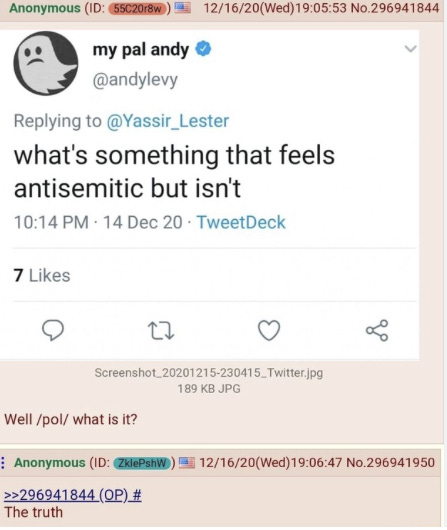Click poster ID 55C20r8w badge
Viewport: 447px width, 530px height.
(x=138, y=8)
